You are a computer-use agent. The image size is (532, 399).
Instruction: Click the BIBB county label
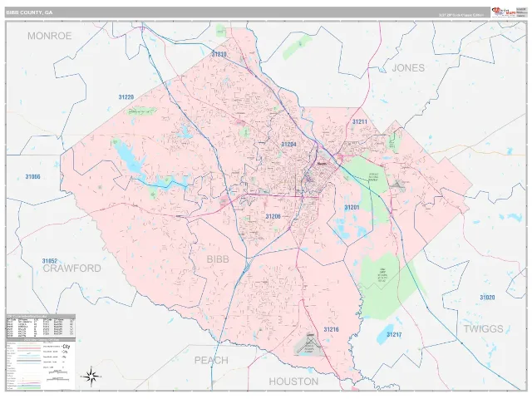[x=218, y=259]
